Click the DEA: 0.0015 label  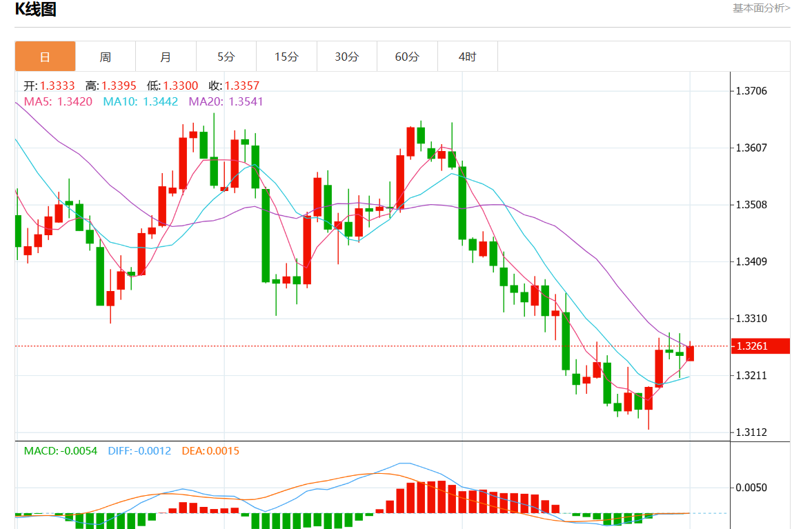pyautogui.click(x=210, y=451)
